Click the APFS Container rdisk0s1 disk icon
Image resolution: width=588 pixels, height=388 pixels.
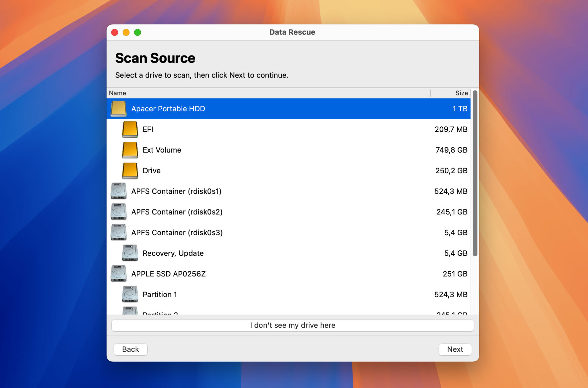click(118, 191)
